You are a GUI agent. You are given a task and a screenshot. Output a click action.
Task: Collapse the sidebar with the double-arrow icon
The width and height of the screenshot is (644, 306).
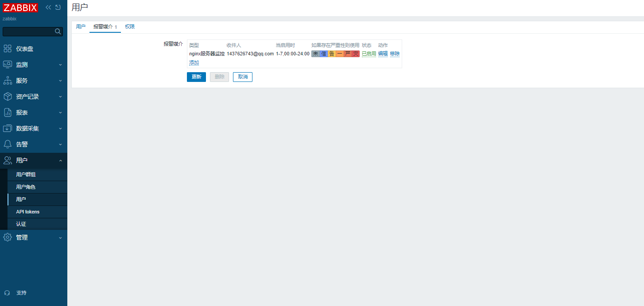pyautogui.click(x=48, y=8)
